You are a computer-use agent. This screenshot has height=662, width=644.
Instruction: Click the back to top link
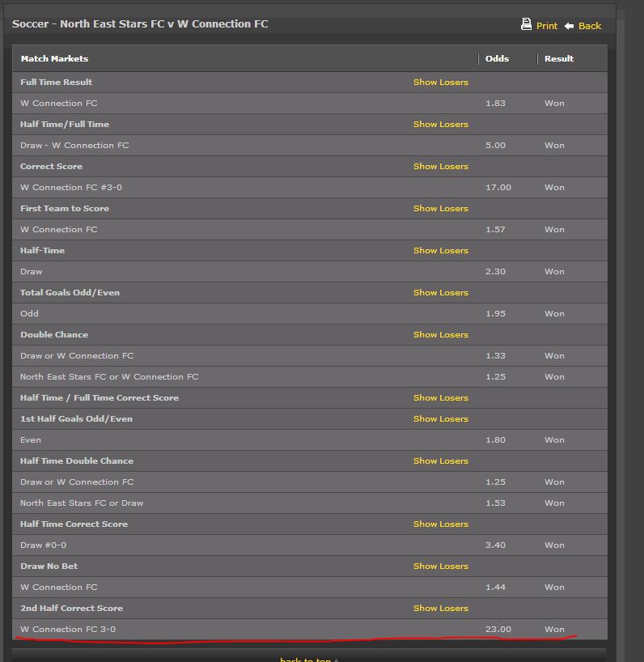[309, 660]
